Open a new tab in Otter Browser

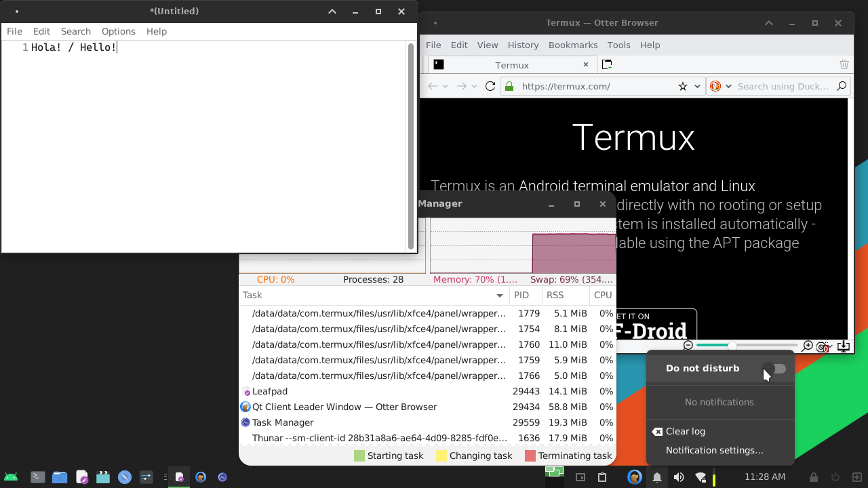[607, 64]
